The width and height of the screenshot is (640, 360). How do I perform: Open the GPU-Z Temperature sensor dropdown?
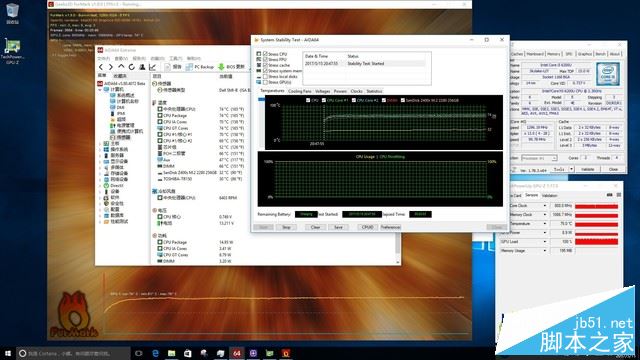544,224
